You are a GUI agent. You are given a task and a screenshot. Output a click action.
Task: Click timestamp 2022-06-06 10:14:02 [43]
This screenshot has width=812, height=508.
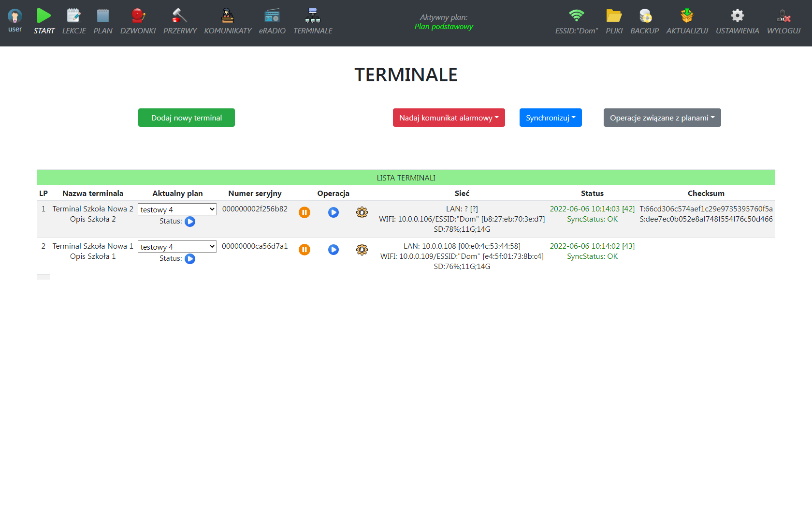click(592, 246)
